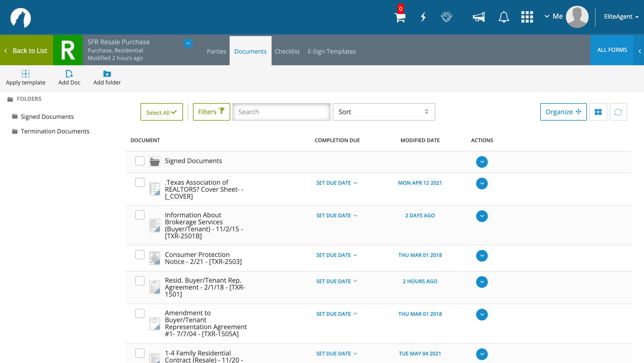This screenshot has height=363, width=644.
Task: Click the refresh documents icon
Action: 618,112
